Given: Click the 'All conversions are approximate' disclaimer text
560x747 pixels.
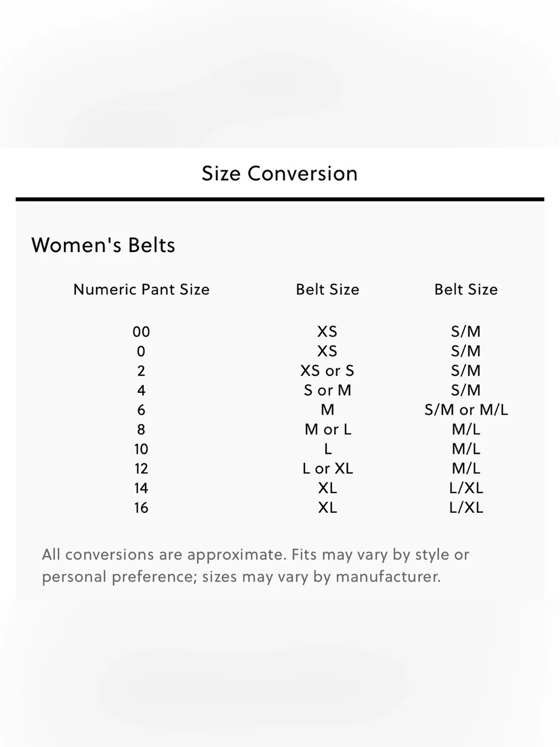Looking at the screenshot, I should pos(255,565).
